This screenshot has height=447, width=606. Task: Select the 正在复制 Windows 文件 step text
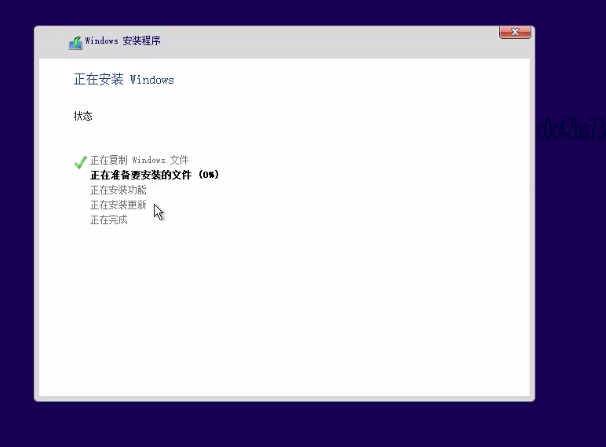tap(139, 160)
